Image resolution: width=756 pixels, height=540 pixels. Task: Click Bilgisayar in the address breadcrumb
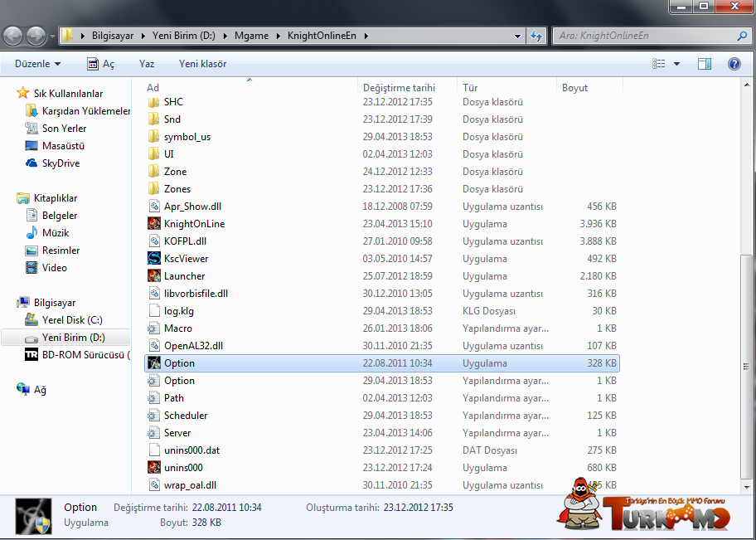click(x=113, y=36)
